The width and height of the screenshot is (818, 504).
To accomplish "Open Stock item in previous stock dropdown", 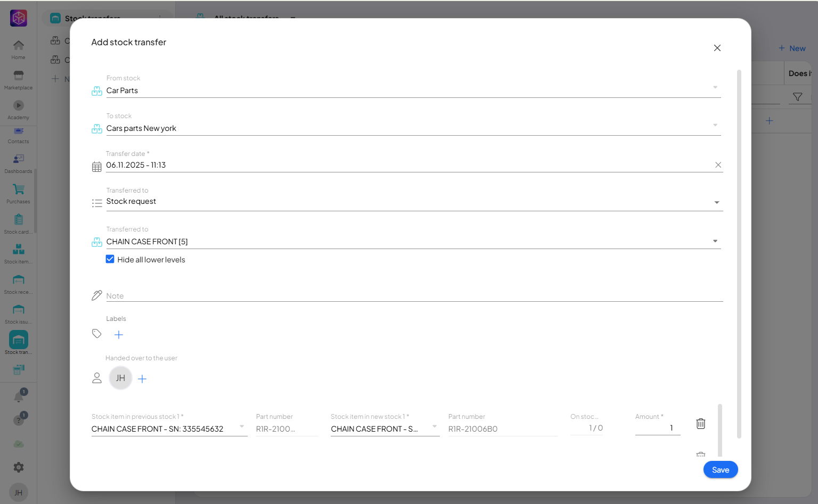I will point(242,427).
